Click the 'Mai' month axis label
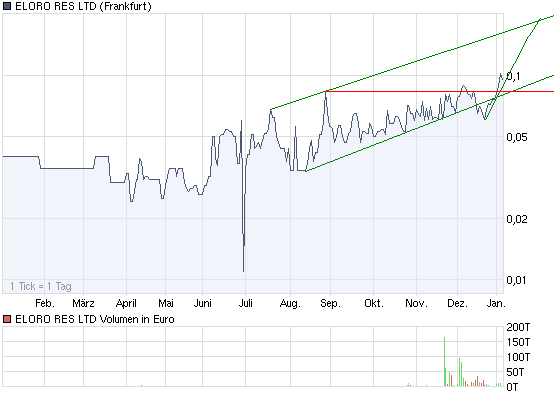This screenshot has height=405, width=554. pos(166,303)
